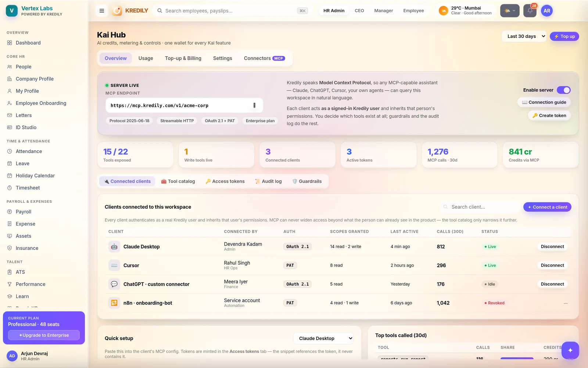Disconnect the Cursor client
Image resolution: width=588 pixels, height=368 pixels.
pyautogui.click(x=552, y=265)
